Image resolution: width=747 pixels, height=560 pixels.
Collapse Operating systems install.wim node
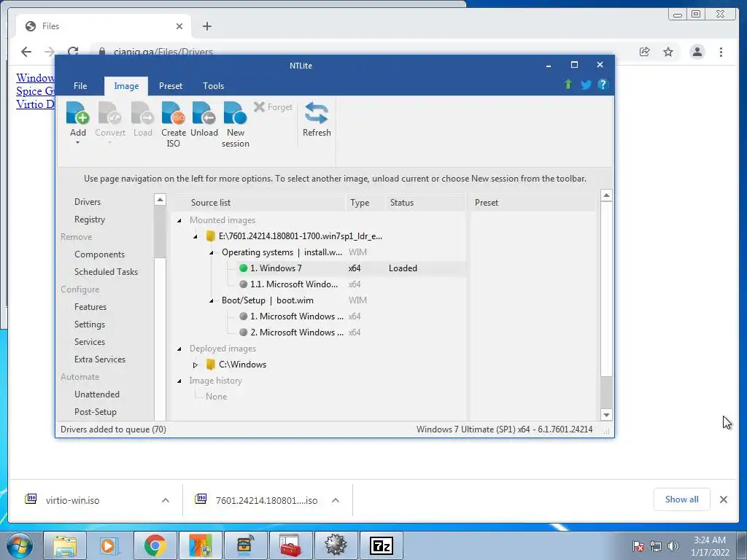(211, 253)
